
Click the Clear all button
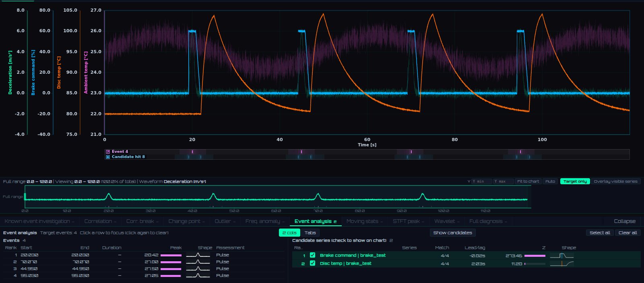pyautogui.click(x=627, y=233)
